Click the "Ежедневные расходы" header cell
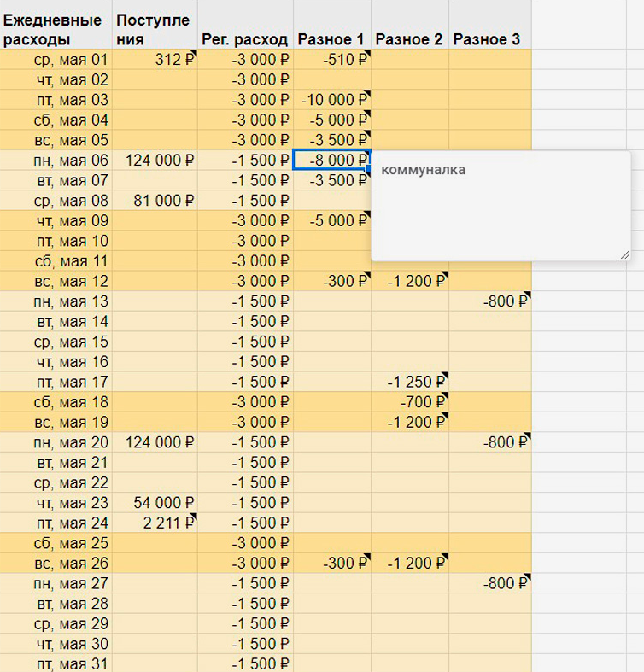This screenshot has height=672, width=644. click(56, 30)
